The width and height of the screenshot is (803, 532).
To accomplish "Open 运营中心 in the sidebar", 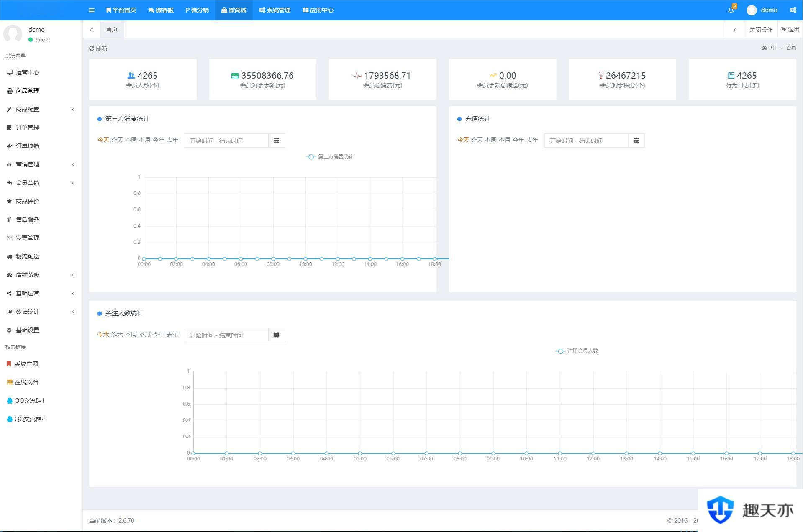I will (x=41, y=72).
